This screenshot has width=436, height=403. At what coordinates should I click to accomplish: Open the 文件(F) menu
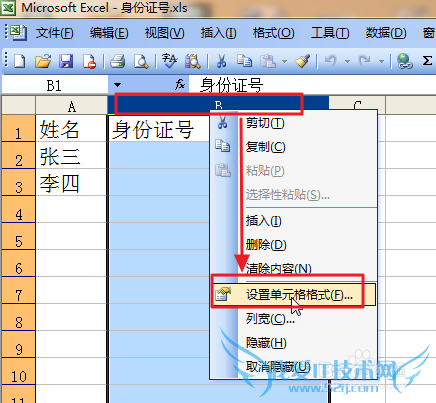click(55, 33)
